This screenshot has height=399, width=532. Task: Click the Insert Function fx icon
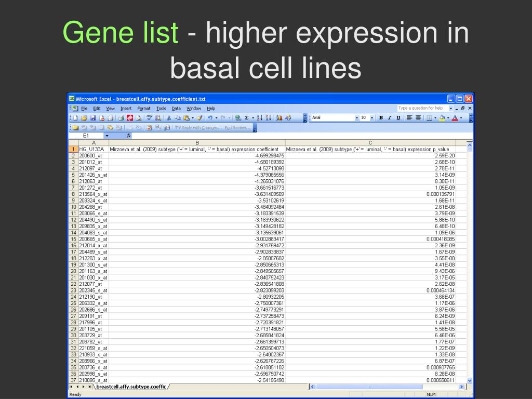129,136
